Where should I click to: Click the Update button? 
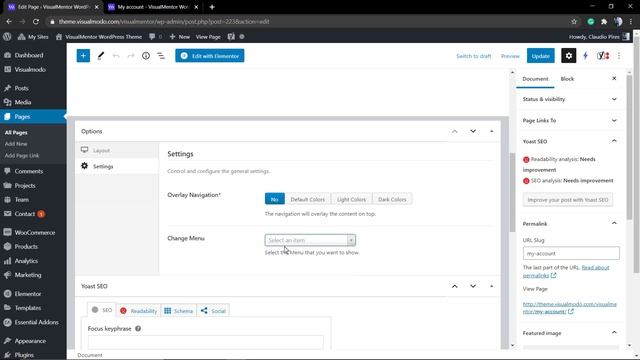coord(540,56)
